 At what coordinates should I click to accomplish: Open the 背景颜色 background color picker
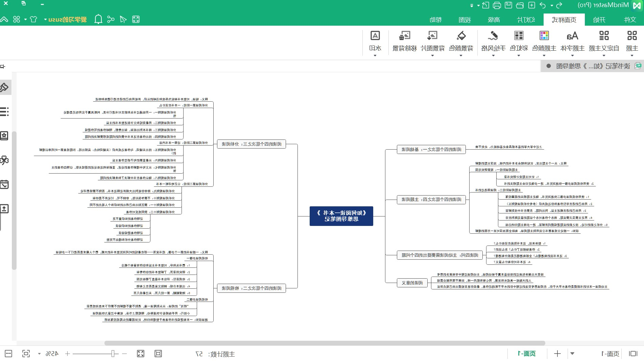[461, 43]
